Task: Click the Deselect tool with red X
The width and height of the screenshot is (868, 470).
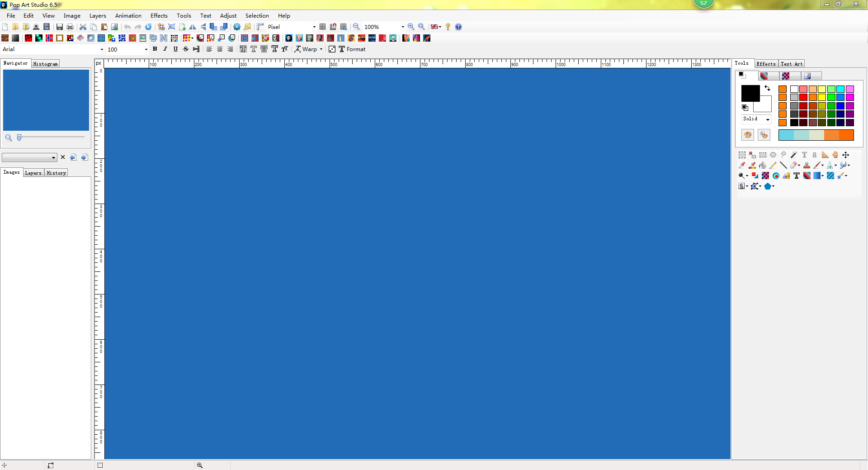Action: [x=752, y=155]
